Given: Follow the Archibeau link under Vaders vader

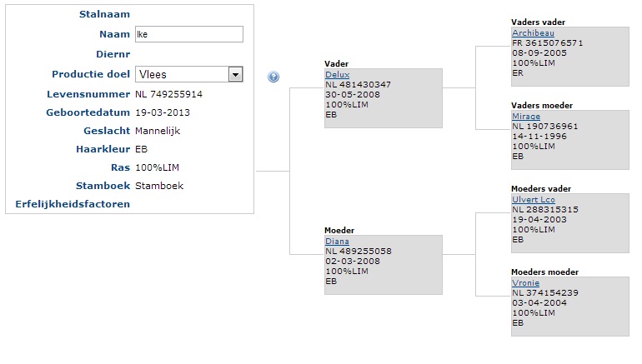Looking at the screenshot, I should 533,33.
